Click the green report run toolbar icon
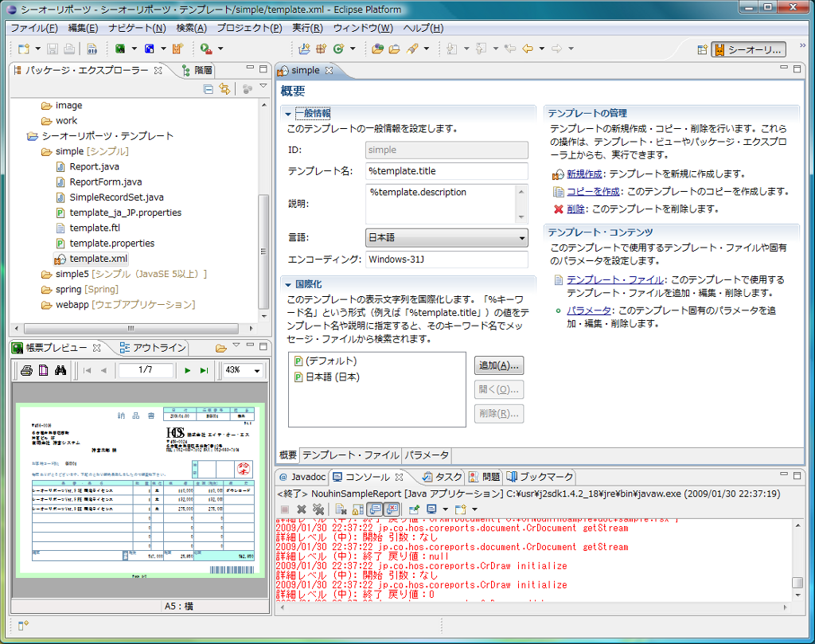 coord(120,49)
